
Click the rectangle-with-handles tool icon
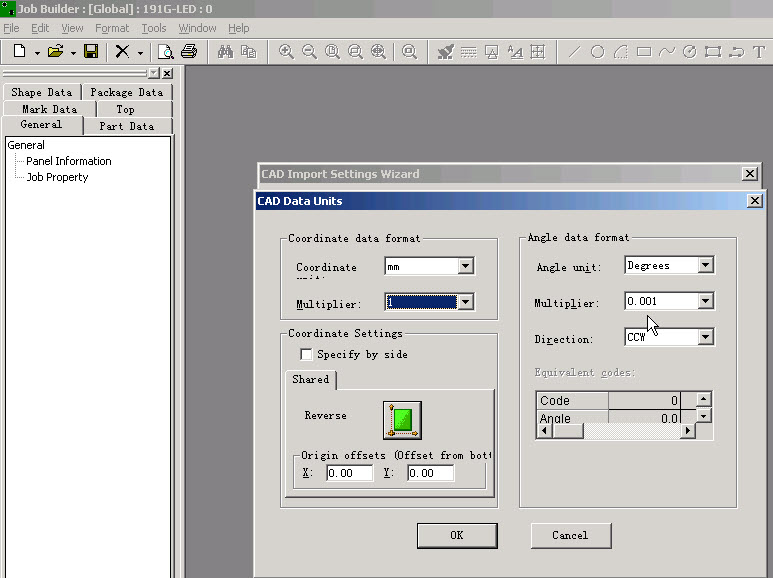click(x=713, y=51)
